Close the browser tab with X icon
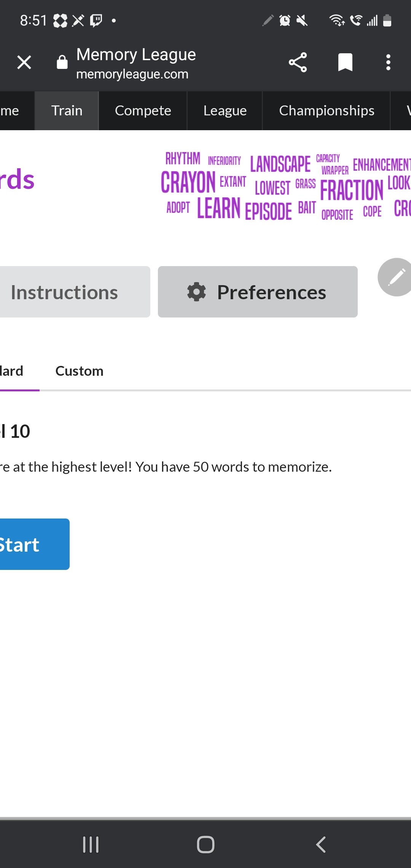 (24, 62)
